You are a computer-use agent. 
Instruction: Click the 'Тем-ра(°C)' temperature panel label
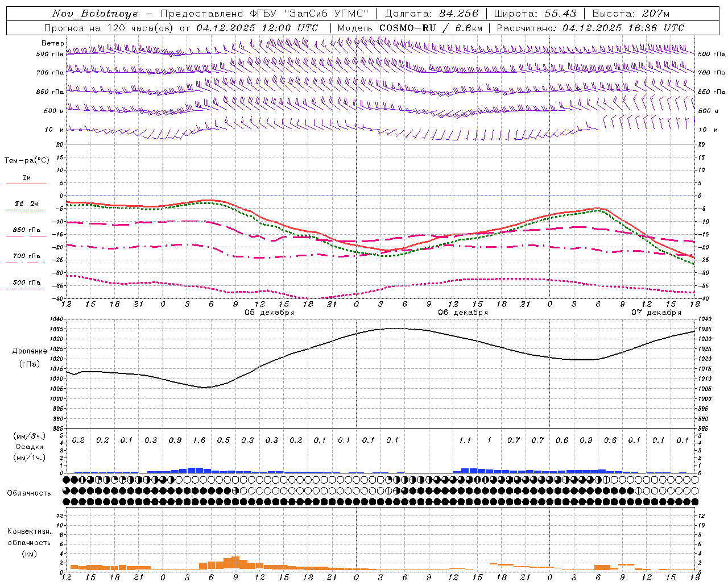point(27,161)
